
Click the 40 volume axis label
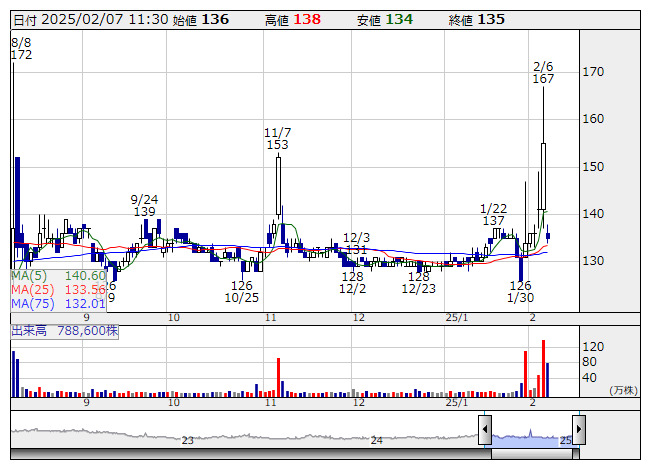589,378
